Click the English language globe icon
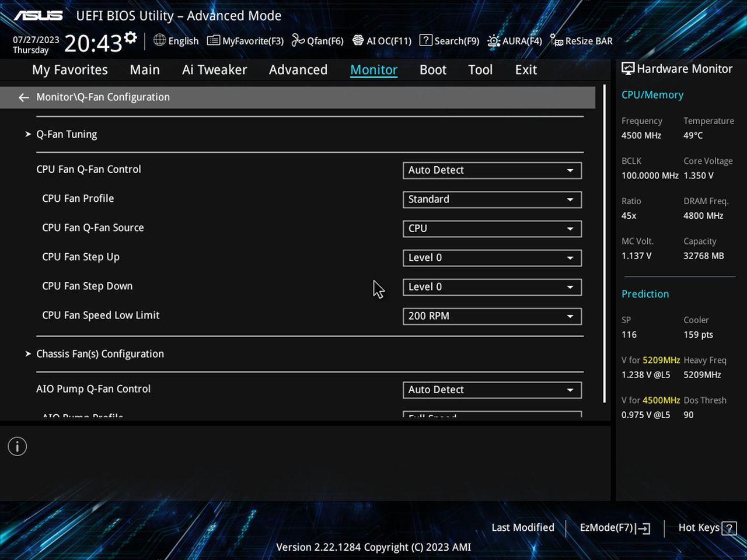 tap(159, 40)
